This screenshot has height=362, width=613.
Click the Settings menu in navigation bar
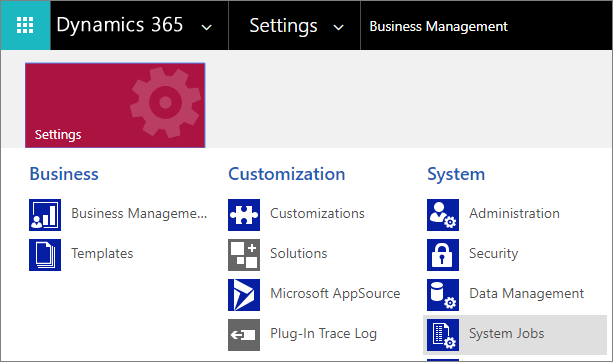283,26
